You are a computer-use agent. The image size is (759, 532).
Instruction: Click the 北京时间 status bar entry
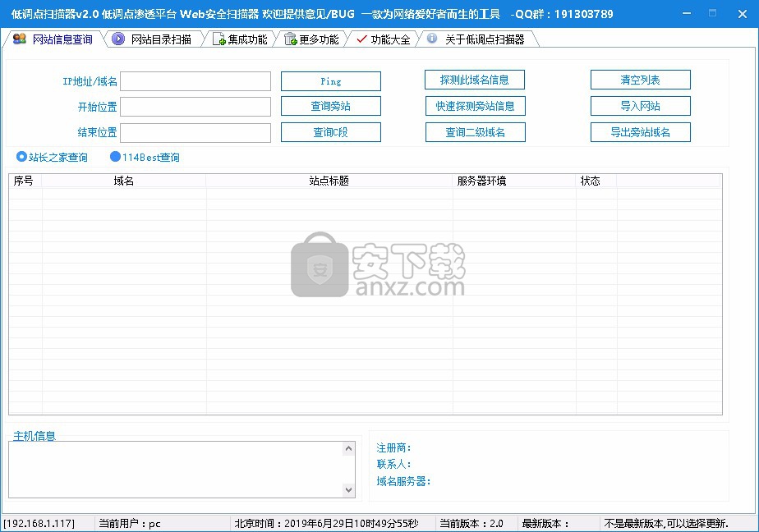click(333, 523)
